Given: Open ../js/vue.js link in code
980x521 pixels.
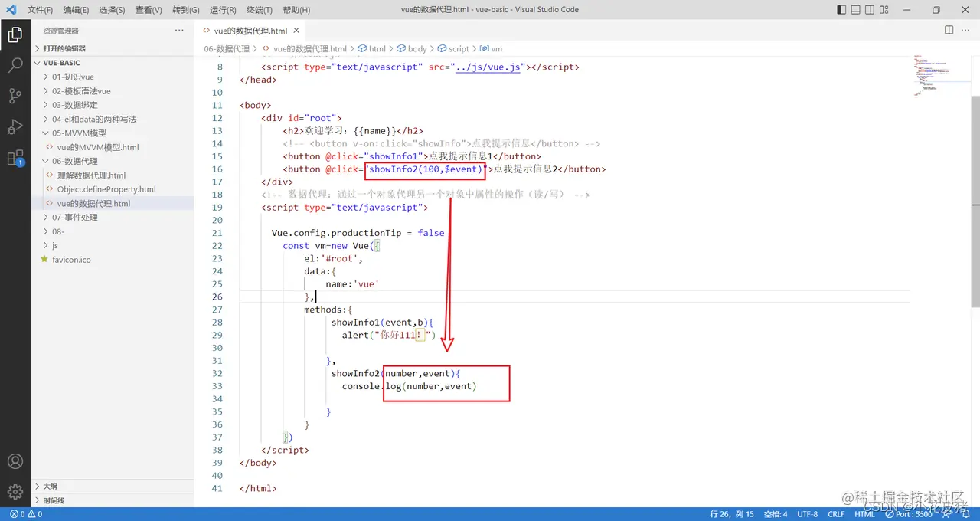Looking at the screenshot, I should (488, 67).
